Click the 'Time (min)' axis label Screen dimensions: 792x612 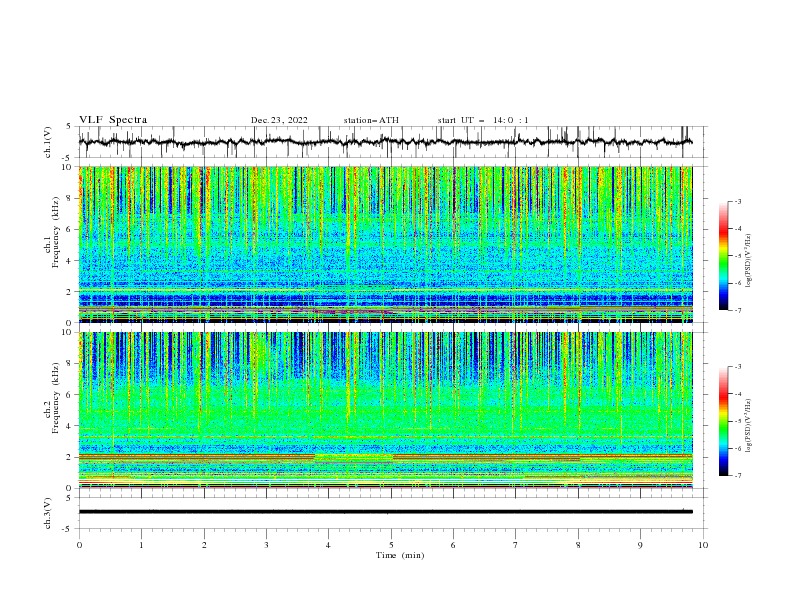tap(400, 555)
